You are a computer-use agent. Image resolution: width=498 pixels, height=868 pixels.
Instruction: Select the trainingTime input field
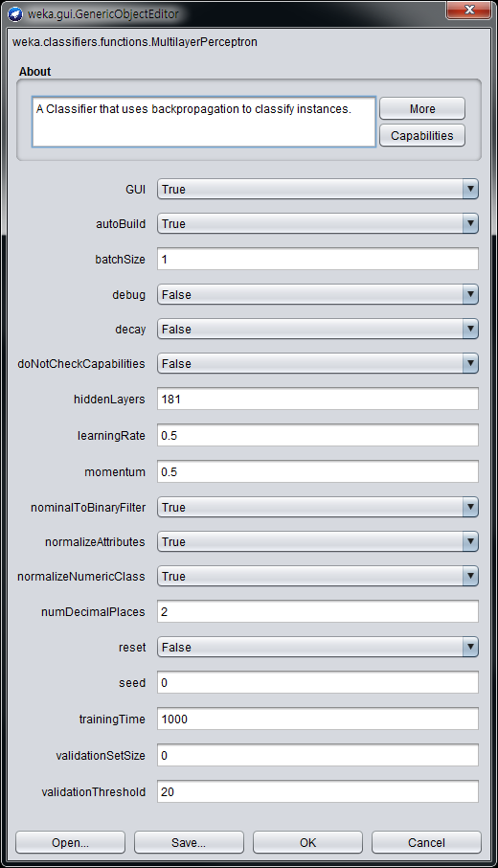(318, 720)
